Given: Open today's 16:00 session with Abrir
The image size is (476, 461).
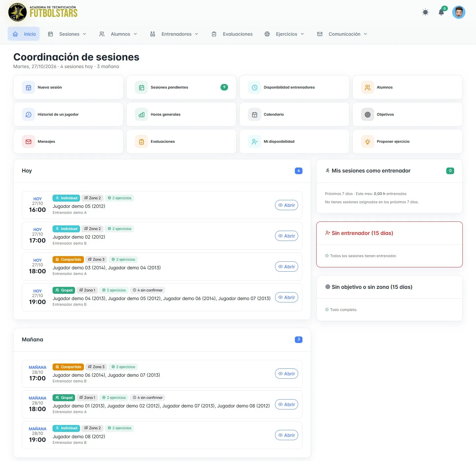Looking at the screenshot, I should (x=287, y=205).
